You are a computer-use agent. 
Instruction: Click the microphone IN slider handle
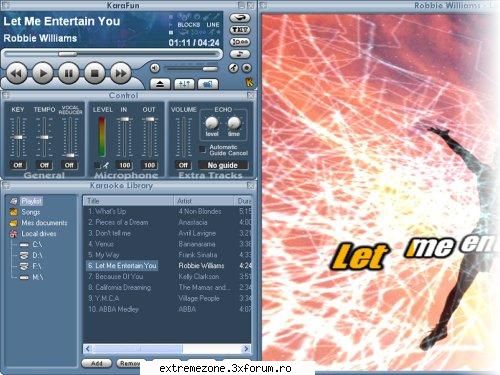[124, 119]
